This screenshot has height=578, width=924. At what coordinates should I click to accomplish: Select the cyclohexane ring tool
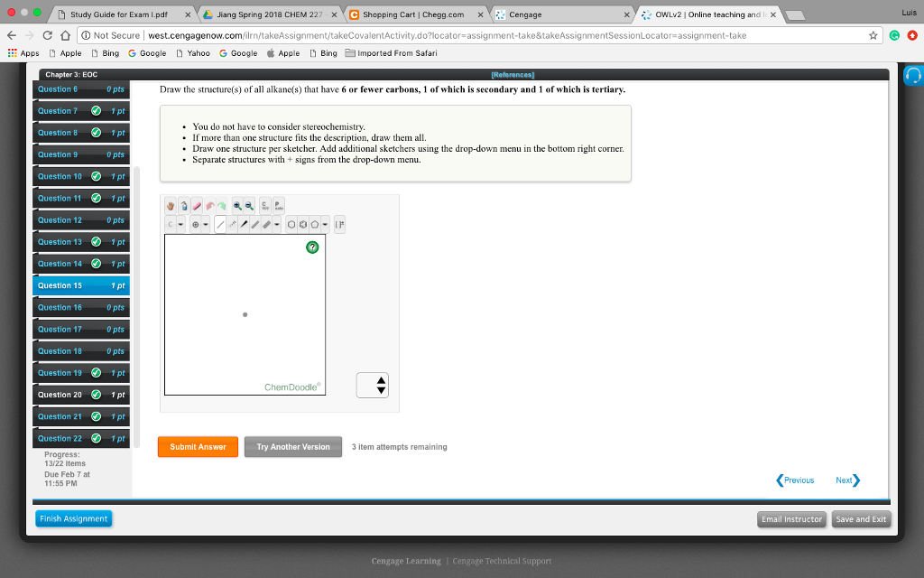[x=291, y=225]
